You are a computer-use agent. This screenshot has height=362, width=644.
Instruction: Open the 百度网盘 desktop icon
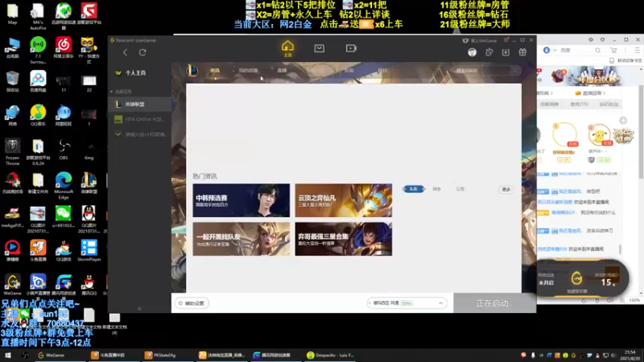(38, 81)
